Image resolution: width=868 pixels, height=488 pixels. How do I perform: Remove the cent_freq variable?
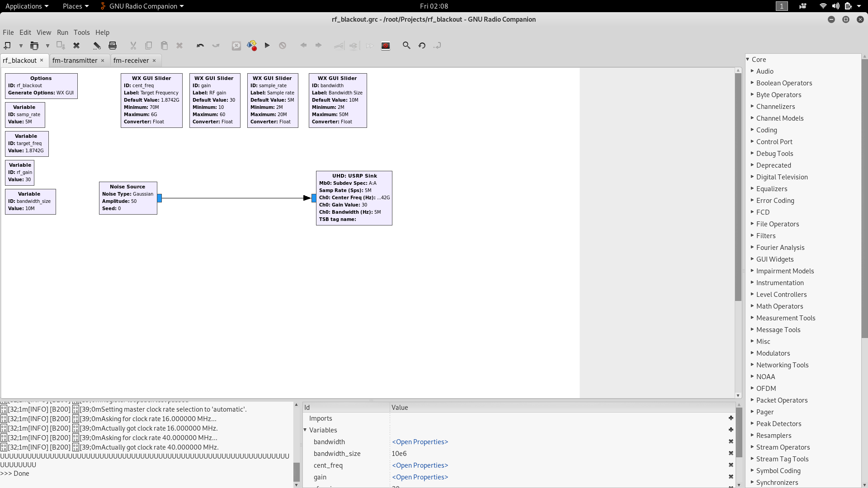click(731, 465)
